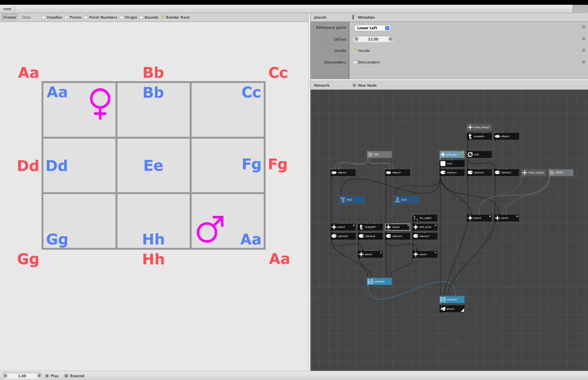Switch to the Data tab
This screenshot has width=588, height=380.
click(26, 17)
